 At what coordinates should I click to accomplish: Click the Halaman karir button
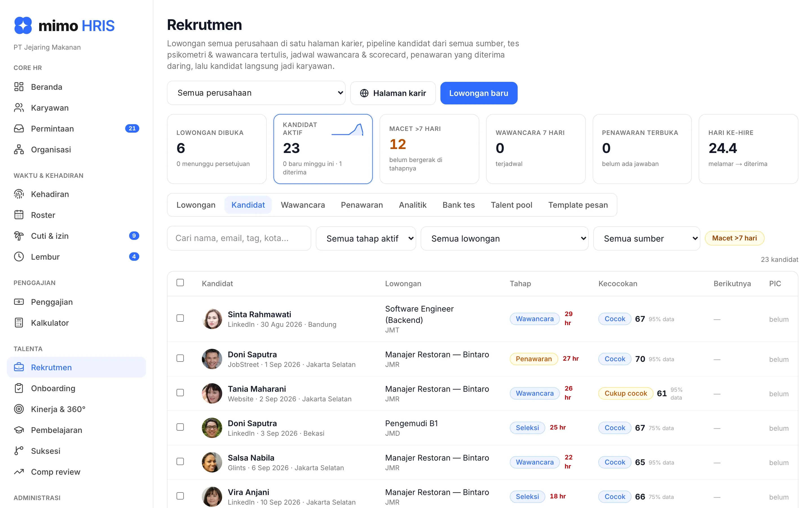[x=393, y=93]
